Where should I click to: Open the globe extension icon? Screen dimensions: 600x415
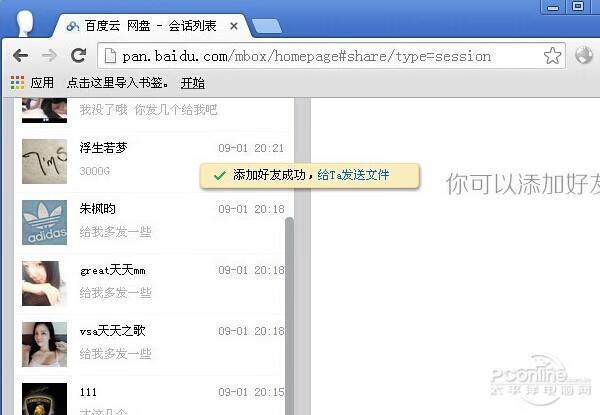[584, 55]
